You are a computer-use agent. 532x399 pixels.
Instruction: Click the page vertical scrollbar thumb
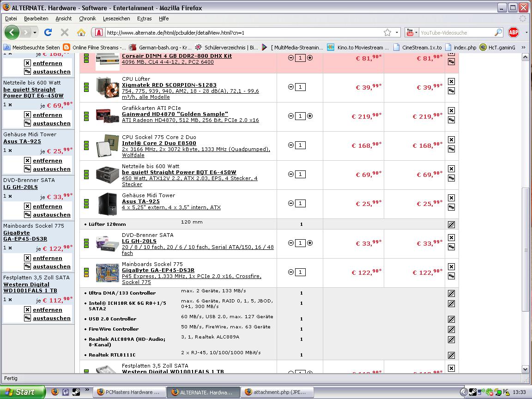coord(525,249)
